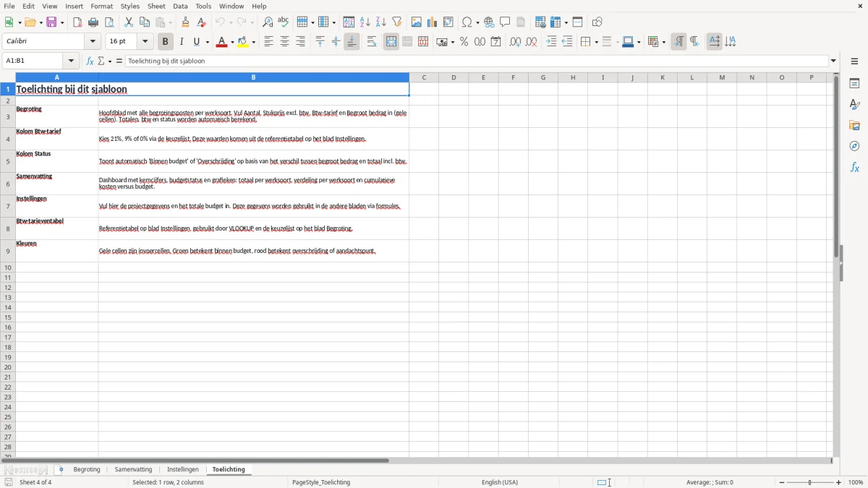This screenshot has width=868, height=488.
Task: Click Define Print Area icon
Action: pyautogui.click(x=540, y=22)
